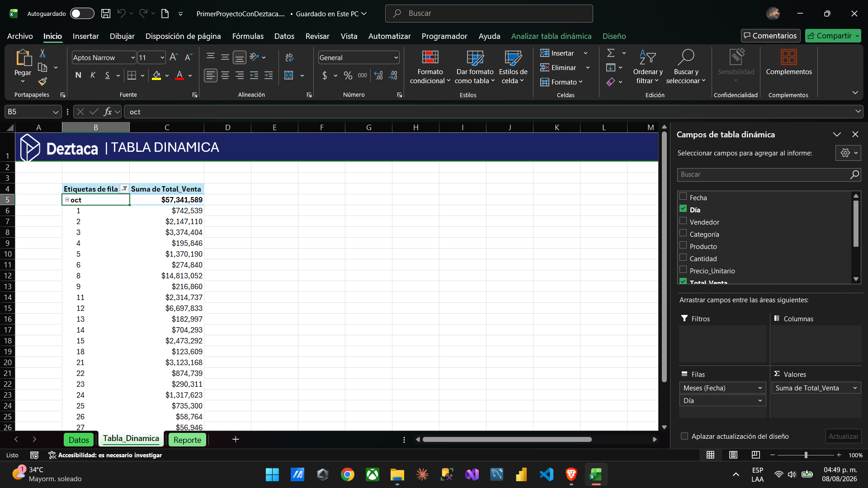Click the Comentarios button
Viewport: 868px width, 488px height.
[x=770, y=36]
